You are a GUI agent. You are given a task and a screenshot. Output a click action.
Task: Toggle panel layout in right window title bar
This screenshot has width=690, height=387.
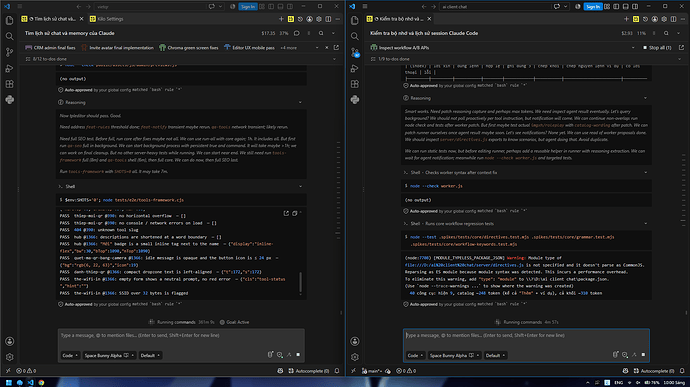625,7
